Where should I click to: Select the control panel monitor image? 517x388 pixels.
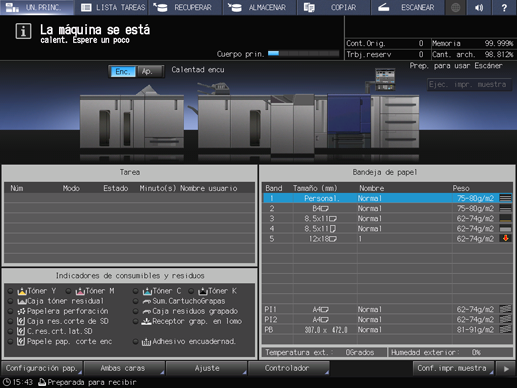click(385, 79)
